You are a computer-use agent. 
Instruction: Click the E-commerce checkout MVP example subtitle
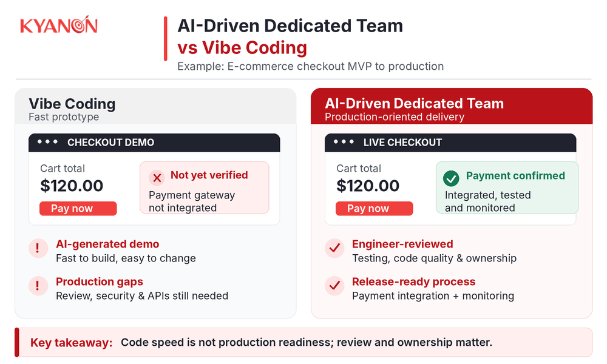coord(310,67)
